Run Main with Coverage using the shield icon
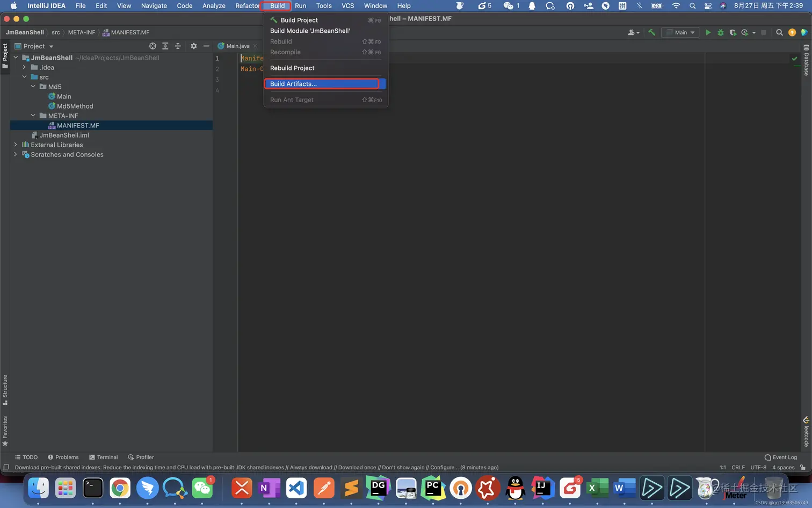 tap(733, 32)
